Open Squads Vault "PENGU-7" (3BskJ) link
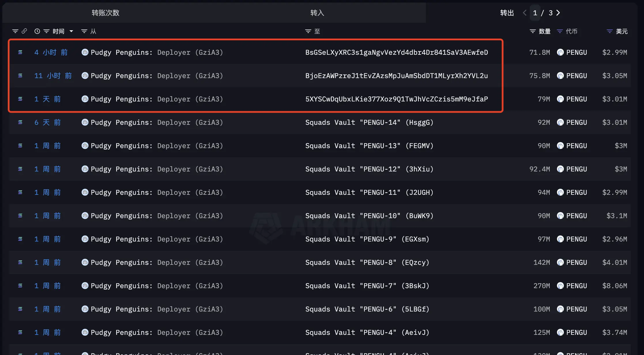 (367, 286)
